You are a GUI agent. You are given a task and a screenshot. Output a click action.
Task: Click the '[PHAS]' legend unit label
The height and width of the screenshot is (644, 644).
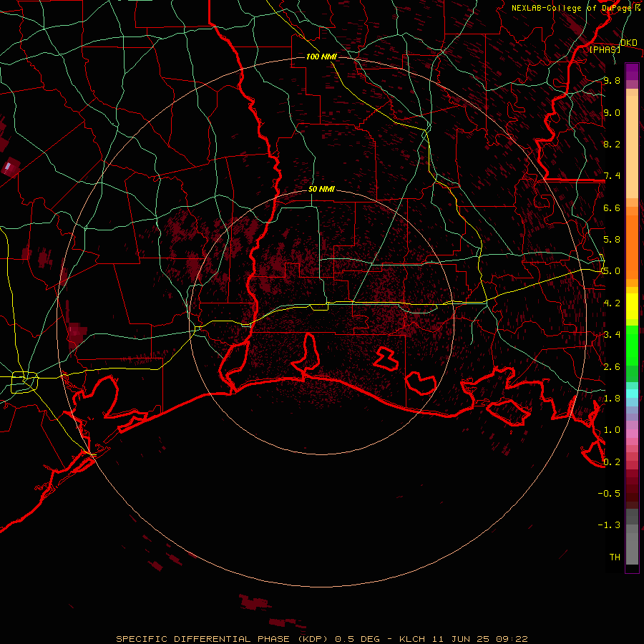605,49
